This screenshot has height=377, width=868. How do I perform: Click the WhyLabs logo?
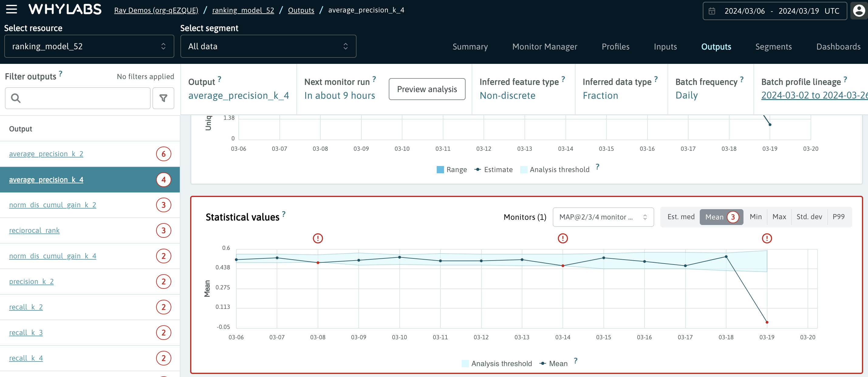[65, 9]
